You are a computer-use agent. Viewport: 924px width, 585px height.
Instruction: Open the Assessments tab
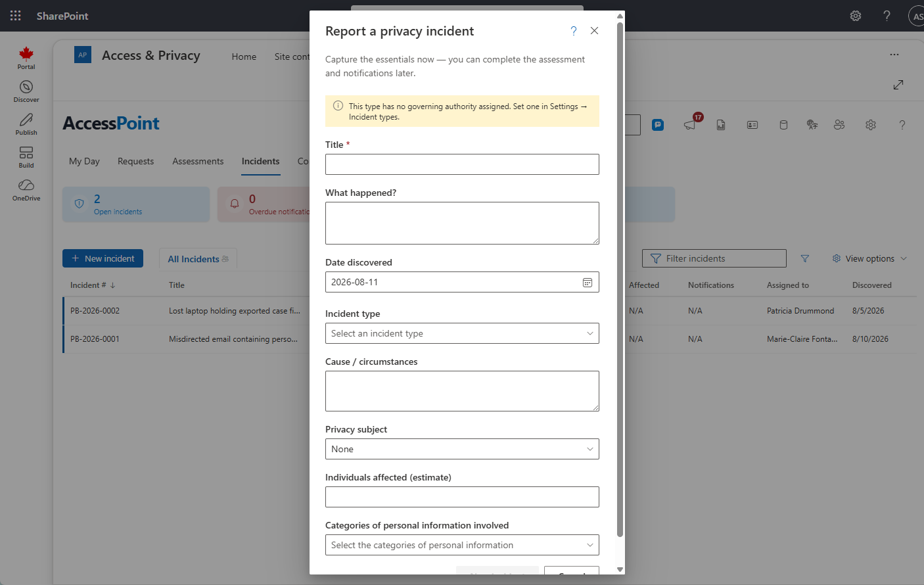(198, 161)
